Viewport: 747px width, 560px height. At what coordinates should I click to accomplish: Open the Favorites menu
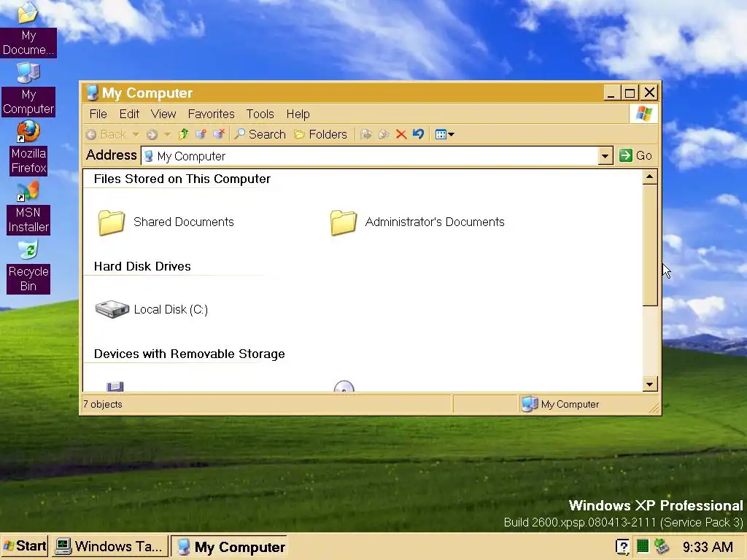click(x=211, y=114)
